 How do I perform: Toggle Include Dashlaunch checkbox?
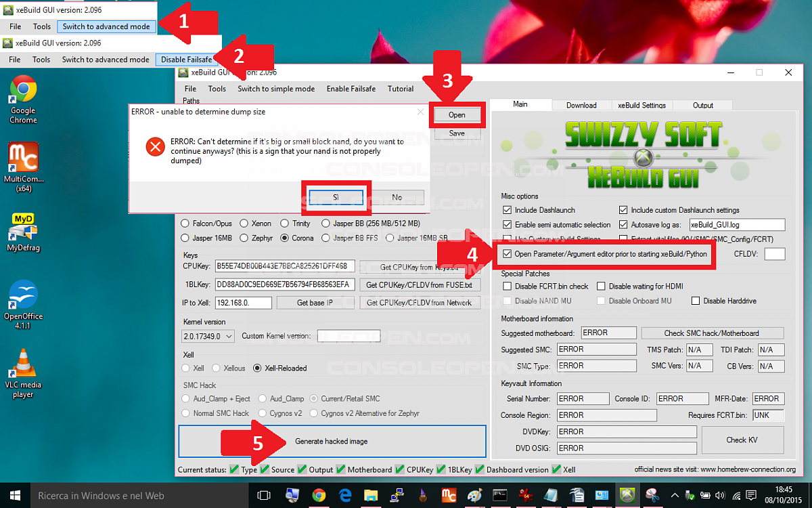(x=507, y=210)
